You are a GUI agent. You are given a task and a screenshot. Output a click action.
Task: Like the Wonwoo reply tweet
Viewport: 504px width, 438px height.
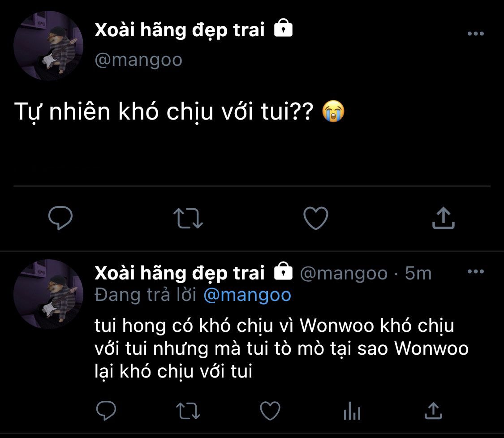click(x=270, y=411)
